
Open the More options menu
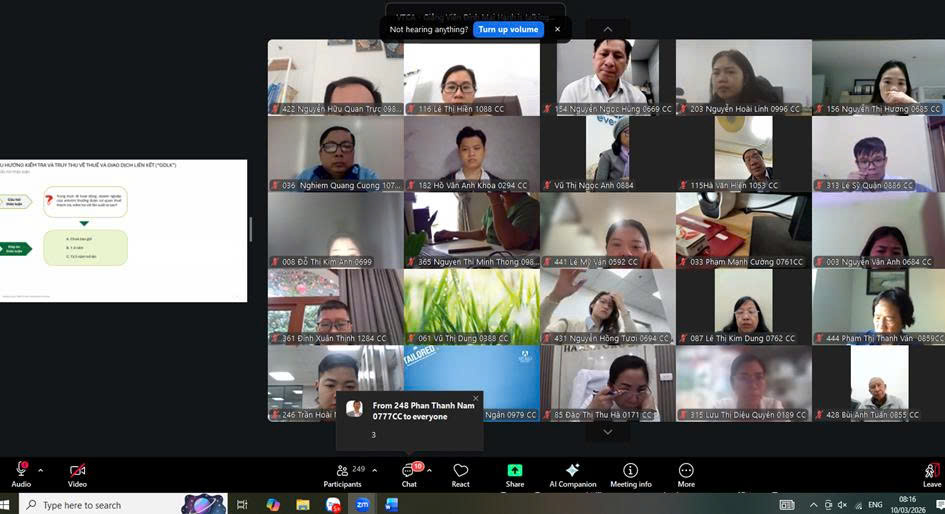[686, 474]
